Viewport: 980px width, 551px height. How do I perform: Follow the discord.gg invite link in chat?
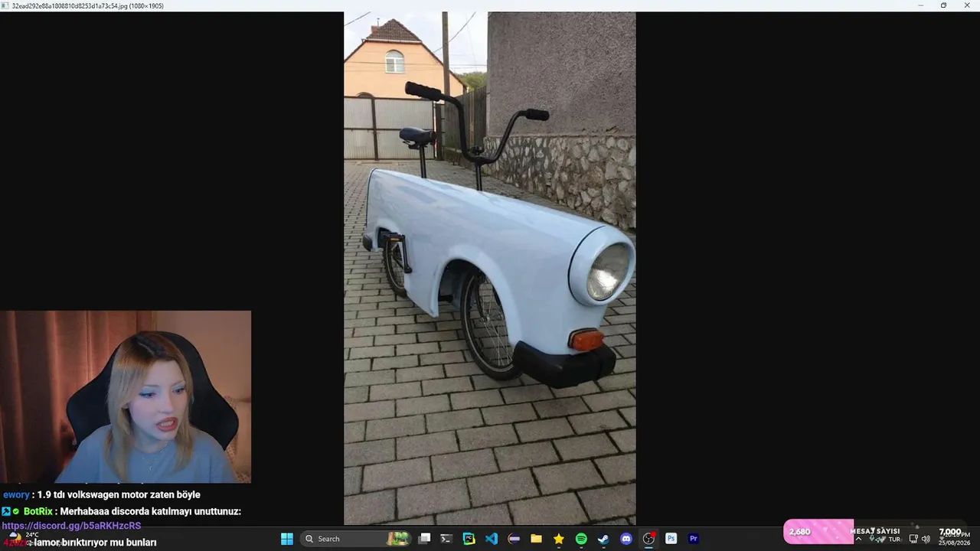(71, 526)
